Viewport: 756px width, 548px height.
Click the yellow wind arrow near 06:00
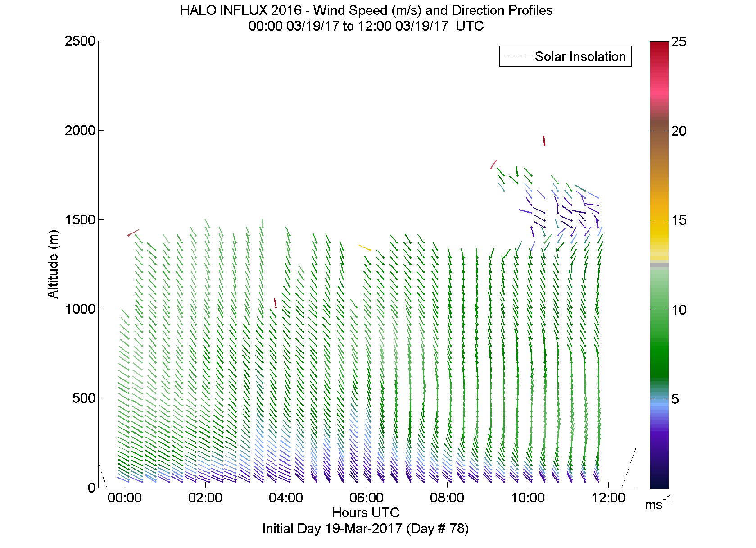point(365,247)
